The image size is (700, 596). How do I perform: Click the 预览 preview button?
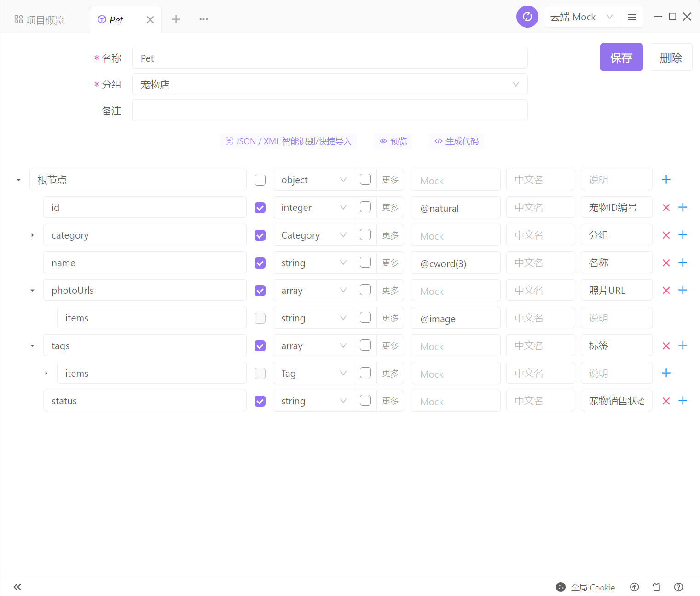click(x=393, y=141)
